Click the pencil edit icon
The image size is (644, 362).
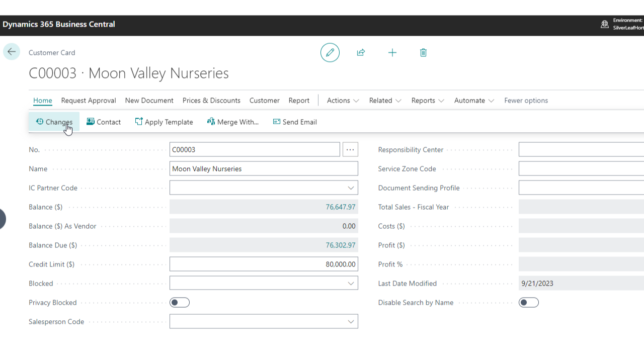330,52
